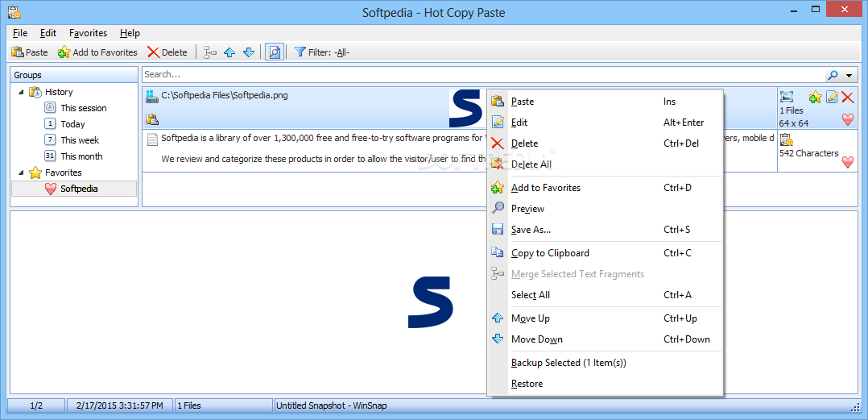Image resolution: width=868 pixels, height=420 pixels.
Task: Click the blue move up toolbar arrow
Action: coord(229,52)
